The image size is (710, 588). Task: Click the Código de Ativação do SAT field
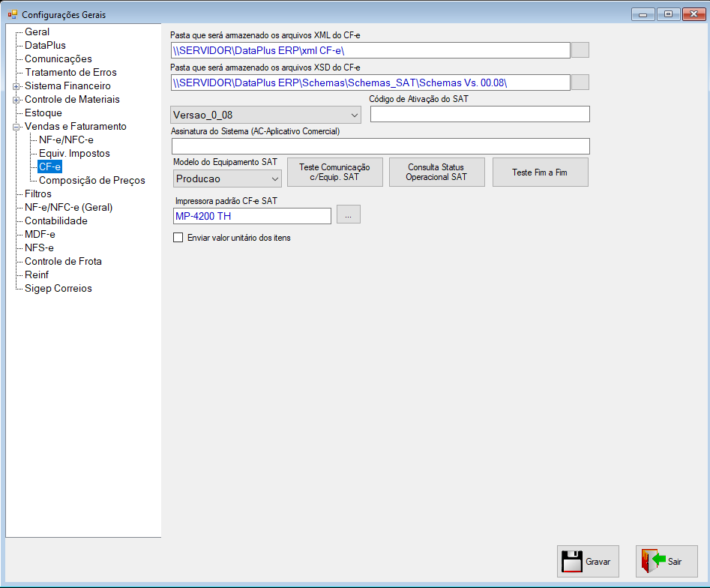pos(480,114)
